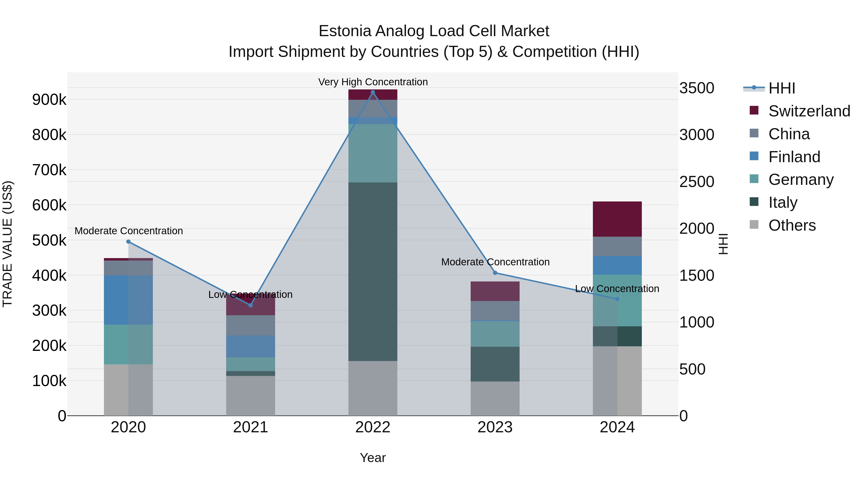This screenshot has width=868, height=488.
Task: Click the Switzerland segment of the 2024 bar
Action: [x=617, y=219]
